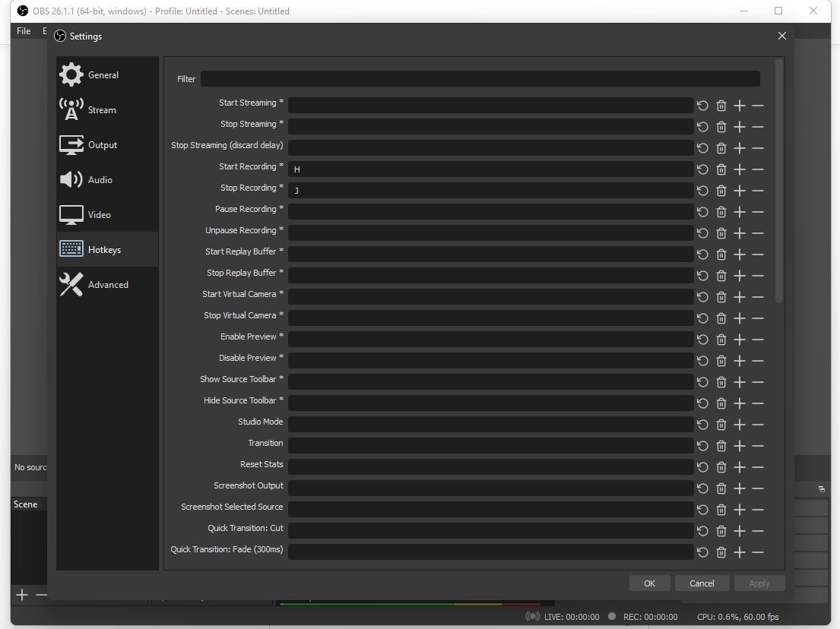Revert the Start Recording hotkey
The height and width of the screenshot is (629, 840).
[x=702, y=169]
